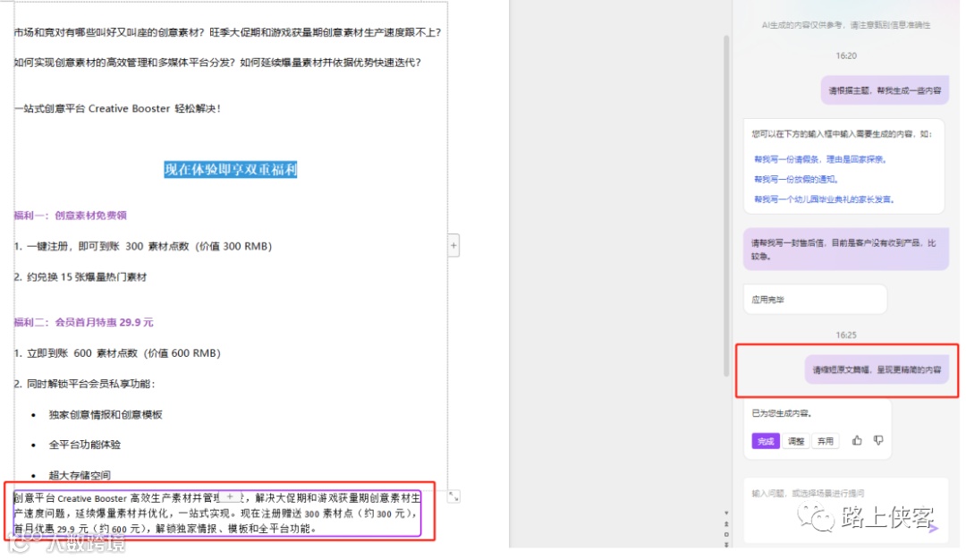Click the line 如何实现创意素材的高效管理和多媒体平台分发
The width and height of the screenshot is (966, 560).
pyautogui.click(x=217, y=63)
